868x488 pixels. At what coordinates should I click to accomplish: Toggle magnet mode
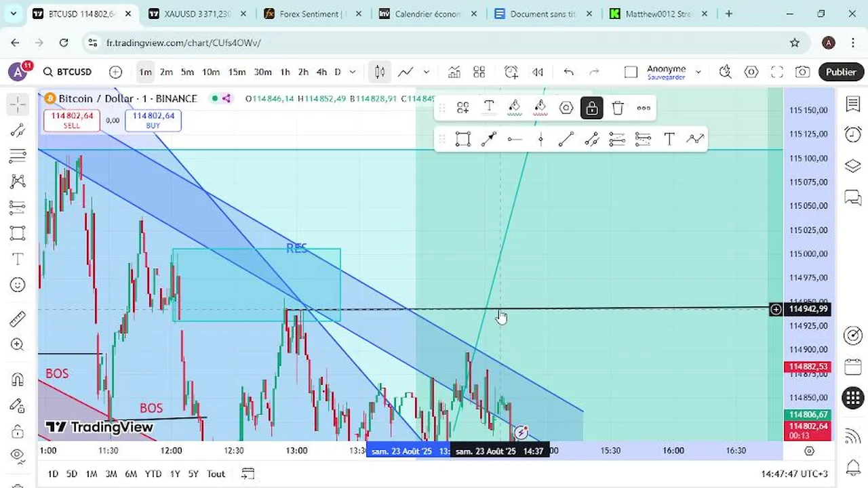(x=18, y=379)
